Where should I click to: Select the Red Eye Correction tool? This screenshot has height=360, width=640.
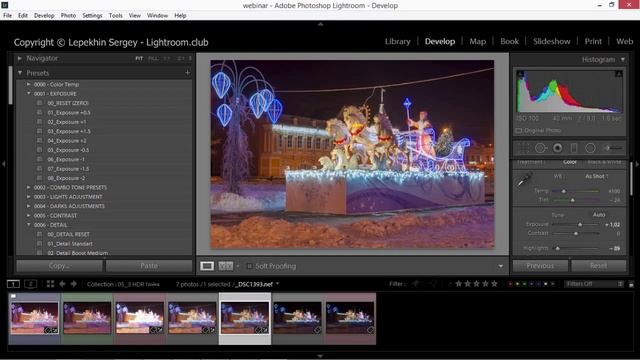click(557, 148)
